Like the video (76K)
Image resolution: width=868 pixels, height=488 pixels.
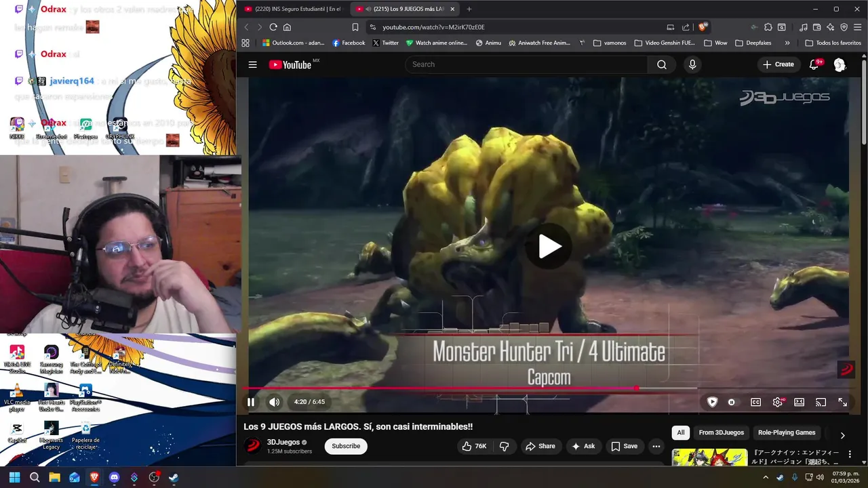pos(475,446)
